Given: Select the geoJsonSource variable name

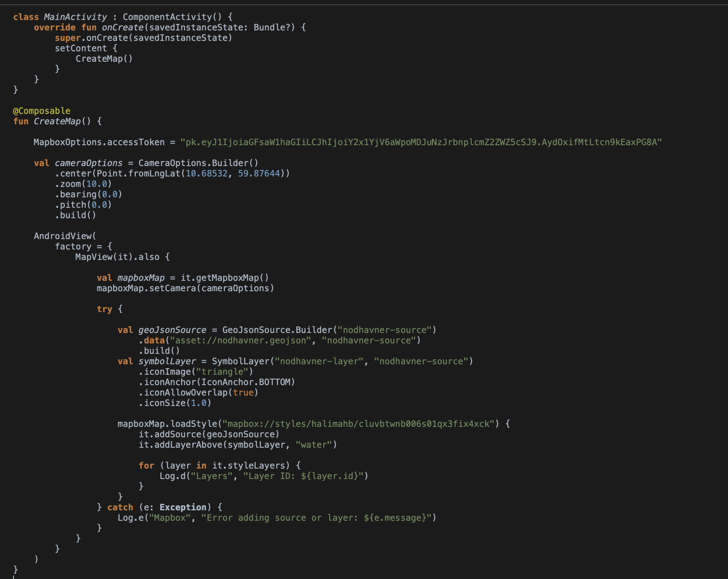Looking at the screenshot, I should click(172, 330).
